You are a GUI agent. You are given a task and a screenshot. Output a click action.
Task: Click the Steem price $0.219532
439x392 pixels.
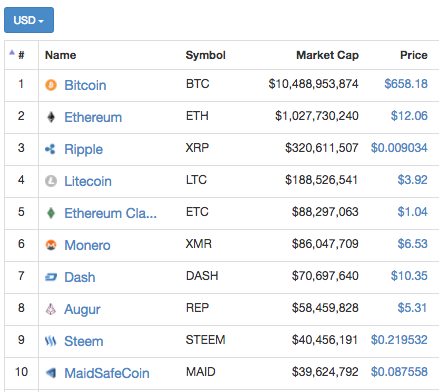(x=399, y=340)
